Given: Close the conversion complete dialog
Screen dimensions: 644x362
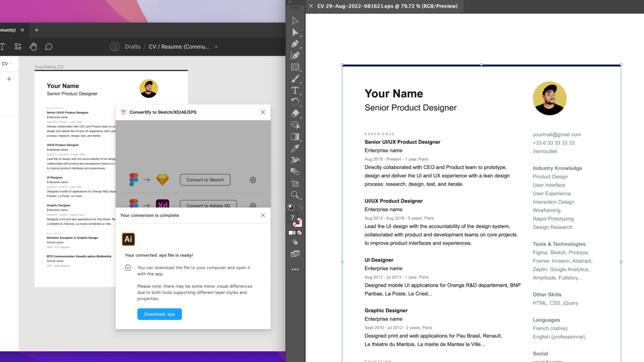Looking at the screenshot, I should click(x=263, y=215).
